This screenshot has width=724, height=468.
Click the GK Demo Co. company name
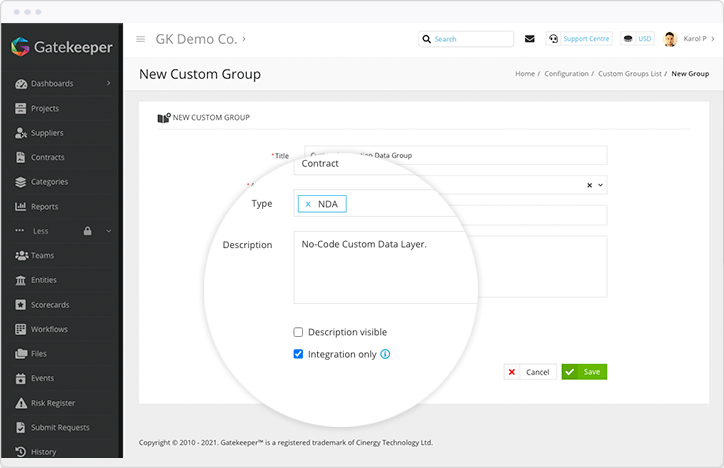[x=196, y=39]
